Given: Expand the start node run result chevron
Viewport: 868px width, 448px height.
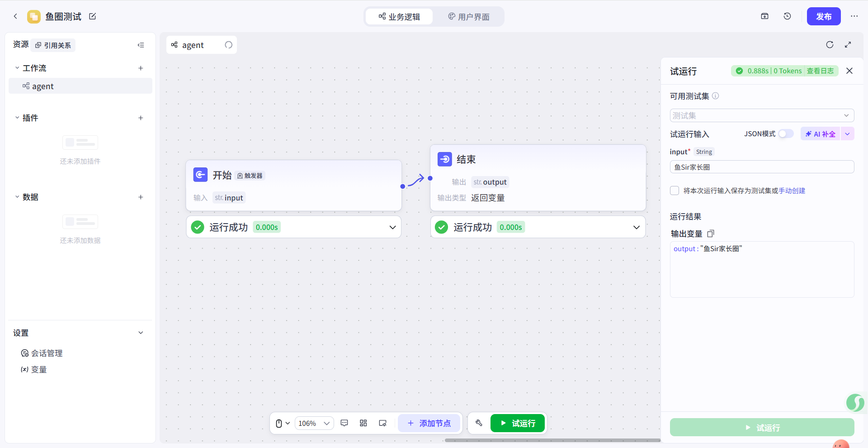Looking at the screenshot, I should [392, 227].
